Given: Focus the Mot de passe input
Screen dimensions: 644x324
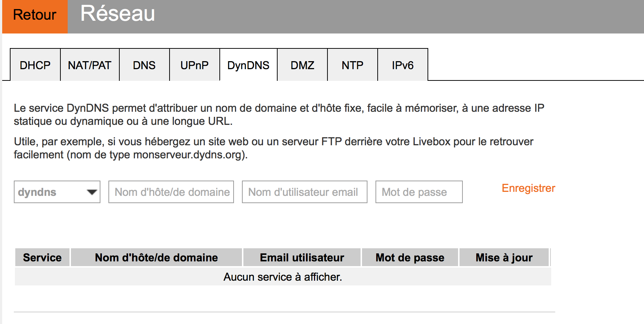Looking at the screenshot, I should [419, 192].
